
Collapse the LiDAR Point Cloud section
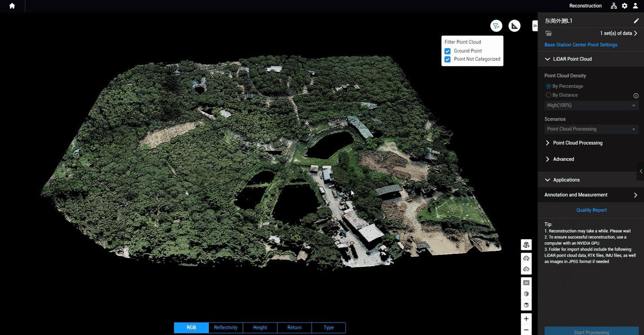[x=547, y=59]
